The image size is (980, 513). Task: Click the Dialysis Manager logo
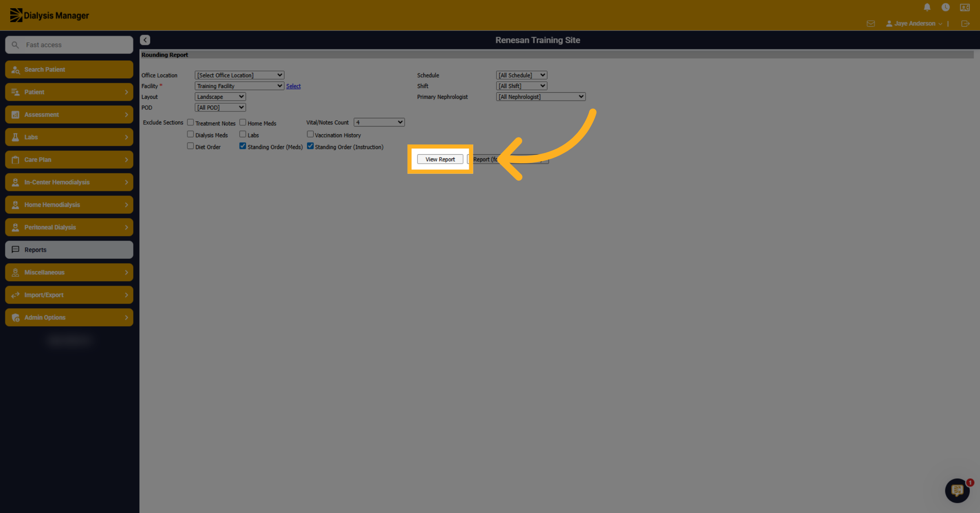(x=49, y=16)
